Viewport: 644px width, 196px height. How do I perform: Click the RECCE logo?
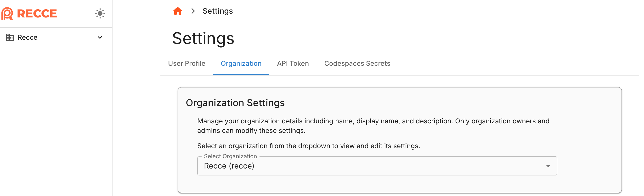click(x=29, y=13)
